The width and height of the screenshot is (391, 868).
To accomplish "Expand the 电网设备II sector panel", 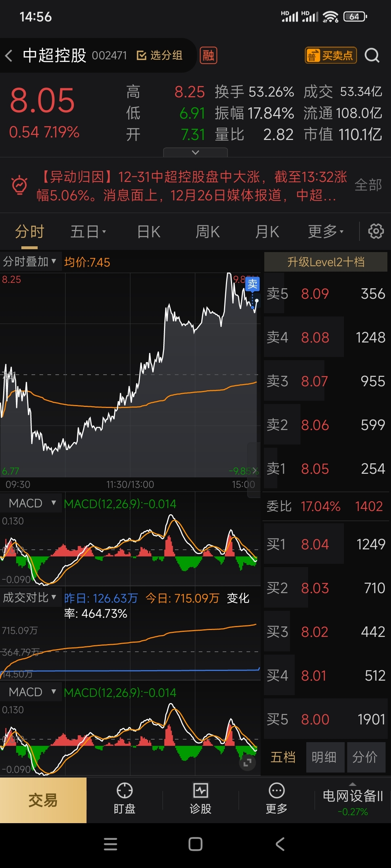I will click(x=353, y=800).
